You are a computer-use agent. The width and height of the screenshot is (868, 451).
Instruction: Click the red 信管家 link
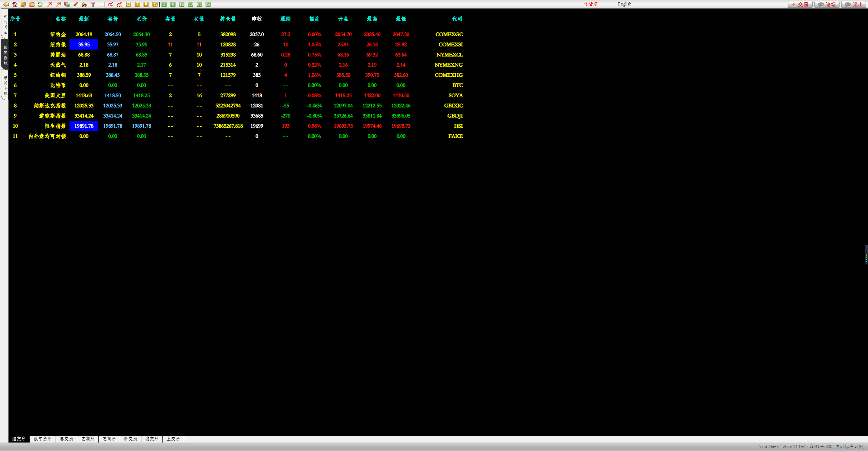[x=591, y=4]
